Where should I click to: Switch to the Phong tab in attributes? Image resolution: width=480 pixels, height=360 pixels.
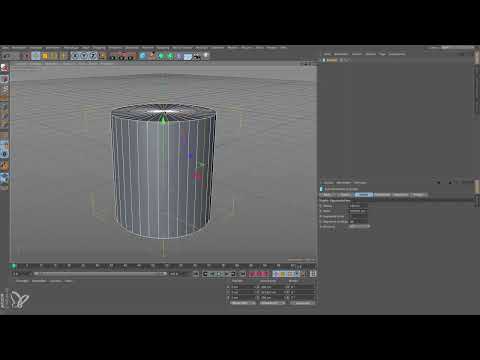419,195
